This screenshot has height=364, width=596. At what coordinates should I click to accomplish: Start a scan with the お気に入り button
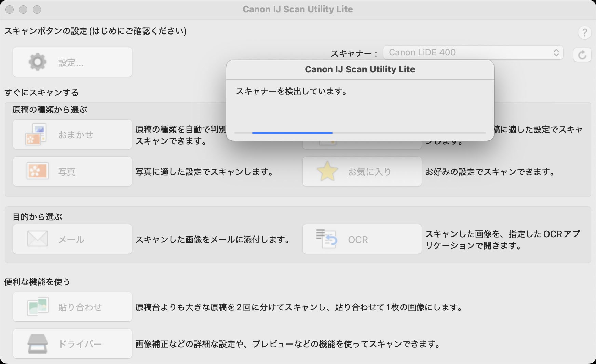[x=362, y=171]
